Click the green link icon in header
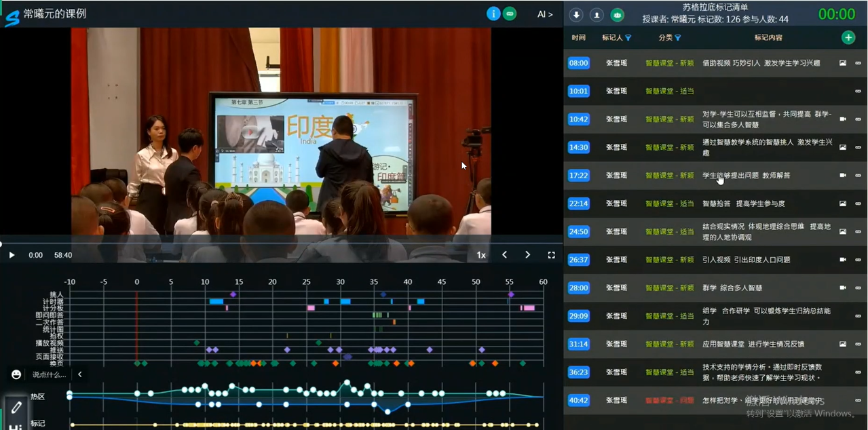The height and width of the screenshot is (430, 868). click(x=510, y=14)
